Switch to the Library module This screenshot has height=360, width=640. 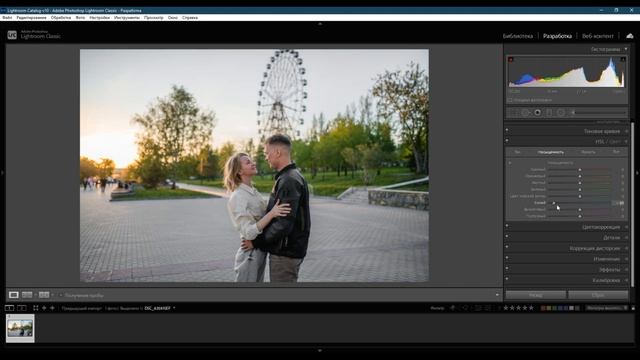518,36
